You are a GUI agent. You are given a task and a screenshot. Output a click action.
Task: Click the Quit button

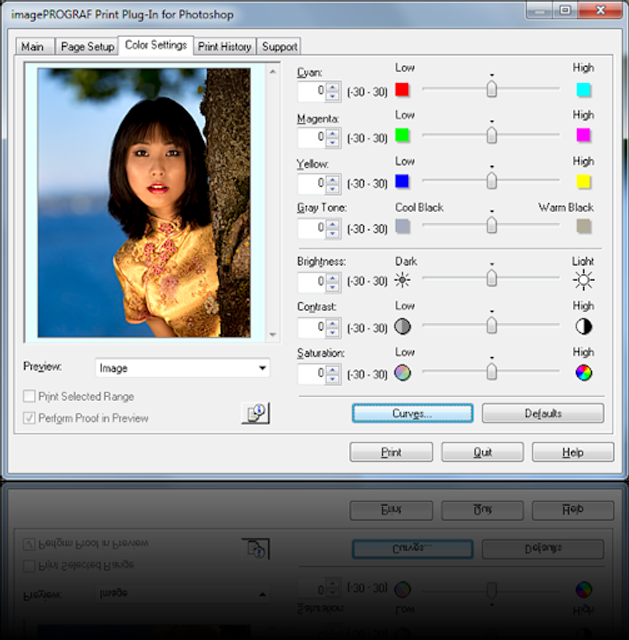point(482,452)
